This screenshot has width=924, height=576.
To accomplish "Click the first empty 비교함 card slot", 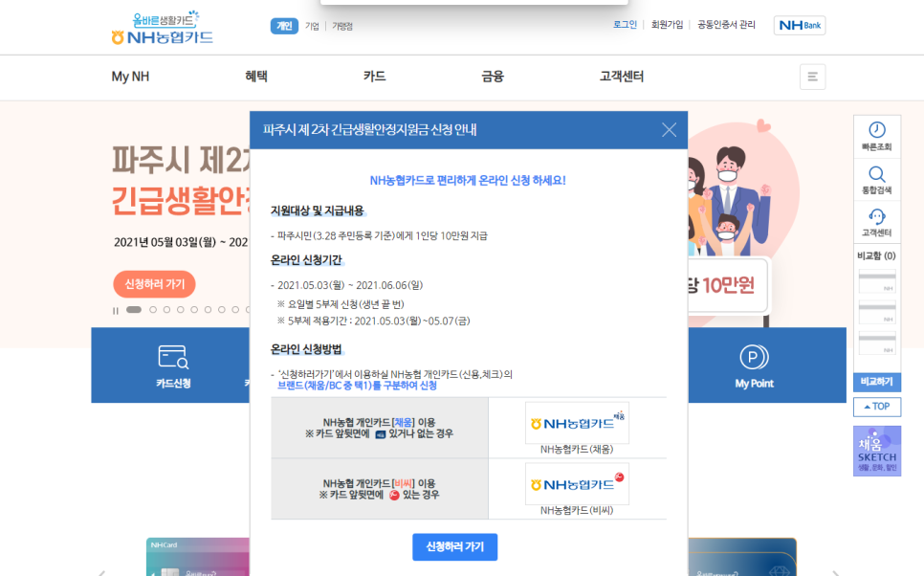I will point(877,282).
